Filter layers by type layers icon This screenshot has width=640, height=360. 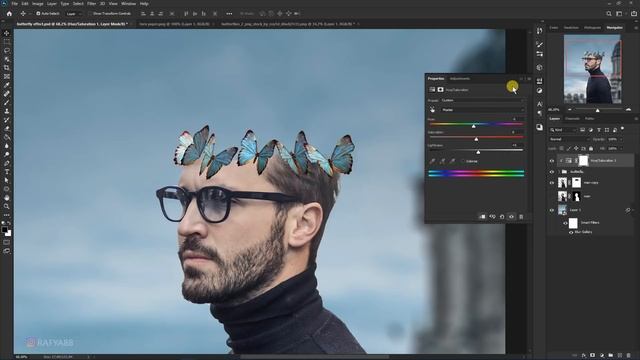(x=599, y=130)
